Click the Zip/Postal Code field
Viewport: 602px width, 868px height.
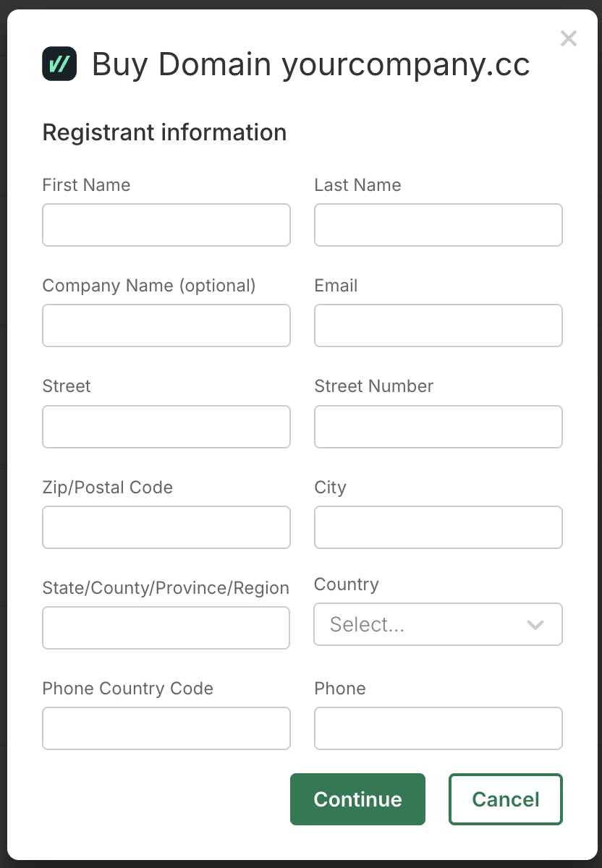166,527
